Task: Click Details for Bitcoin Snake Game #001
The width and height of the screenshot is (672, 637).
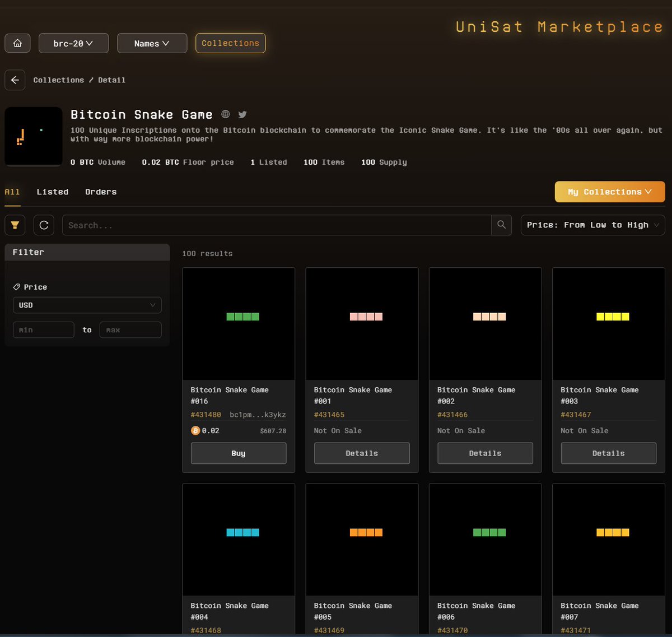Action: (362, 453)
